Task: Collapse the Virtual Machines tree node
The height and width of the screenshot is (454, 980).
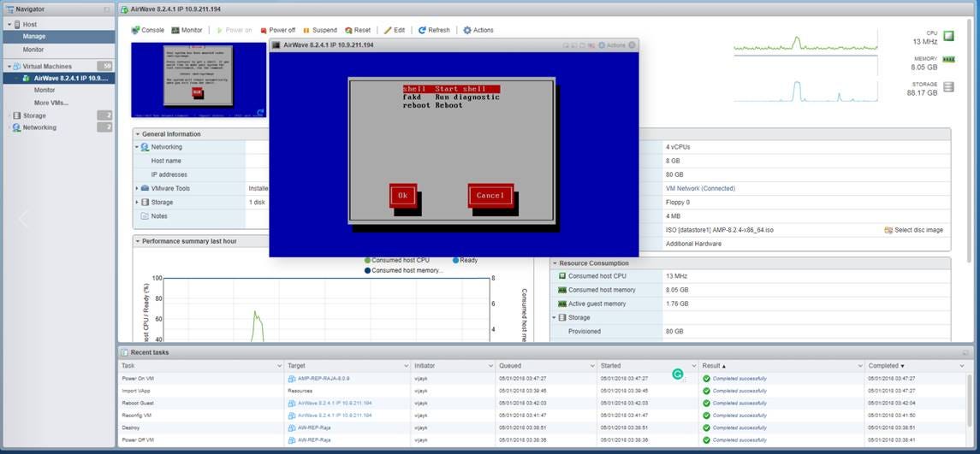Action: 9,66
